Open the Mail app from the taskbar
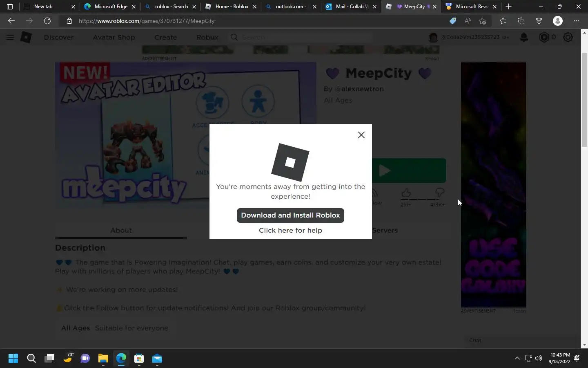Screen dimensions: 588x368 coord(157,359)
